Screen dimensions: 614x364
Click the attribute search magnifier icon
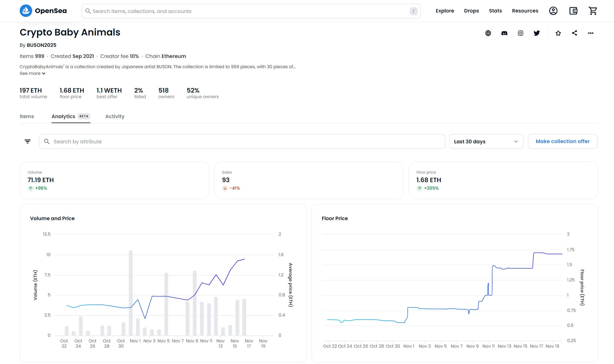(47, 141)
